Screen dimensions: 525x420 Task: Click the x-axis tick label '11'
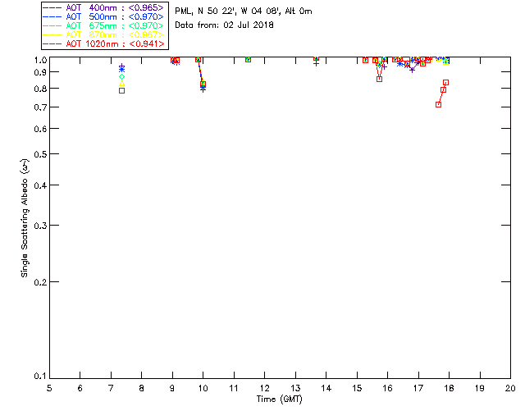[x=234, y=388]
